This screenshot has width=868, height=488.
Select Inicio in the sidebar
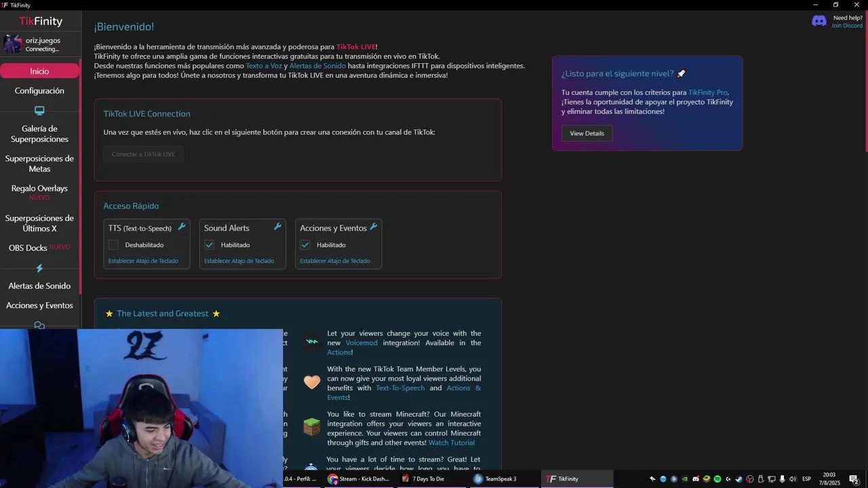point(39,71)
